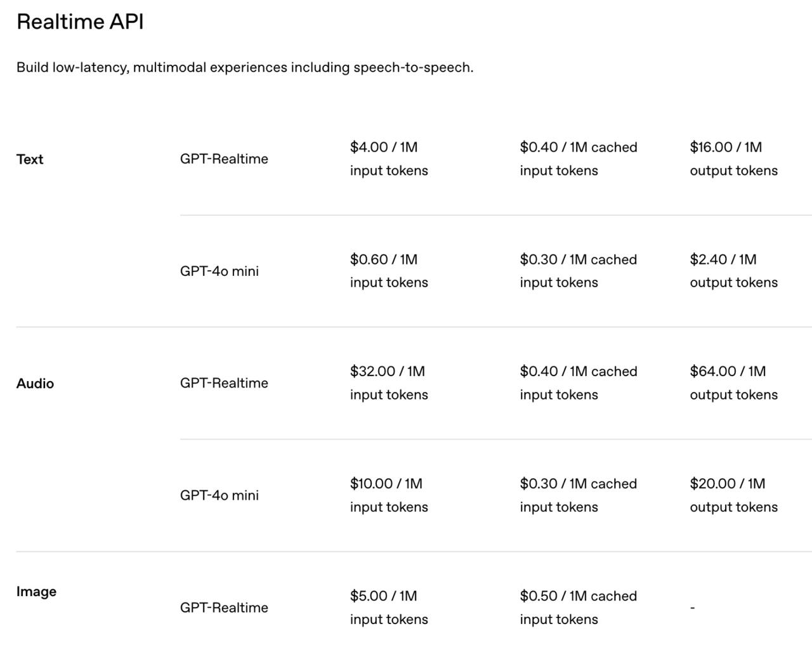
Task: Select the Image category label
Action: (36, 592)
